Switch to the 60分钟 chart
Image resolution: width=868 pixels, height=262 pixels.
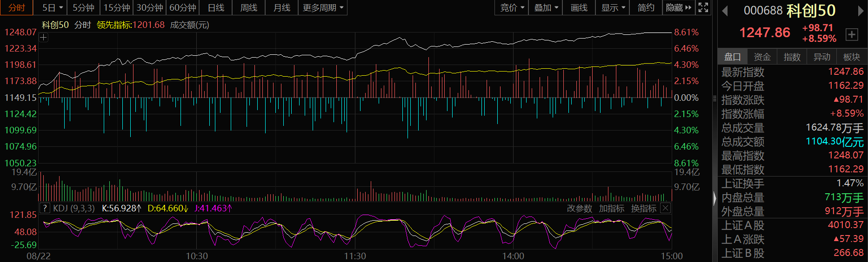tap(183, 7)
